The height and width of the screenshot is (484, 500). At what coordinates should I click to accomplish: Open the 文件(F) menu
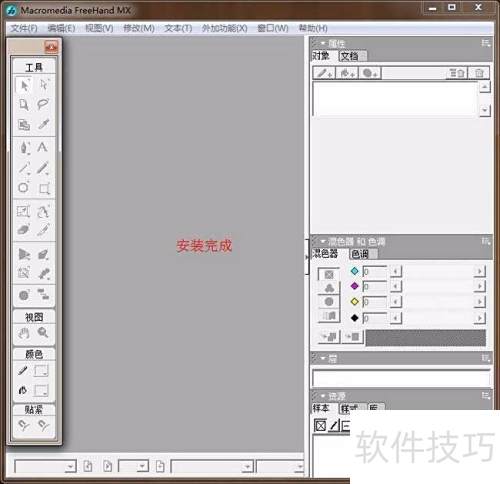24,28
